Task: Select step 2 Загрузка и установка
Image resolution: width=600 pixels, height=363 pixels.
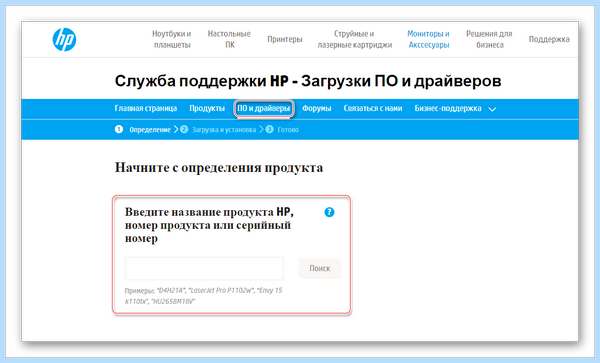Action: [218, 130]
